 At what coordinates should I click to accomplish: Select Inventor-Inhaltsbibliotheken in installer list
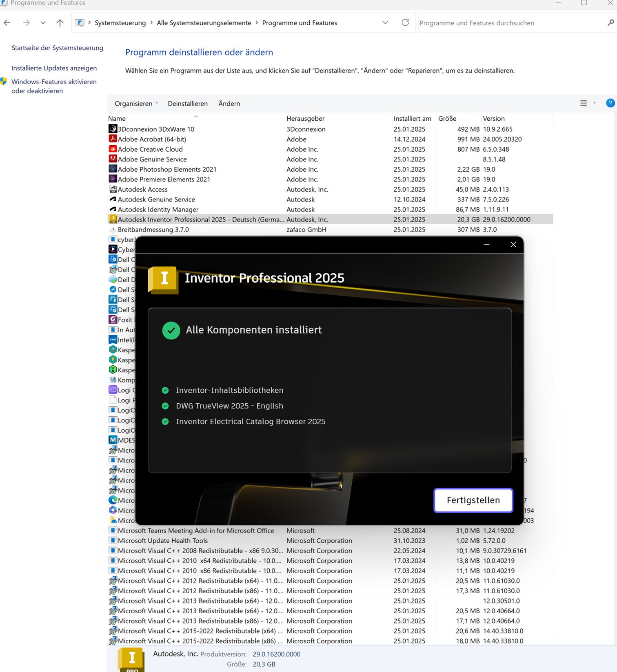click(x=229, y=390)
